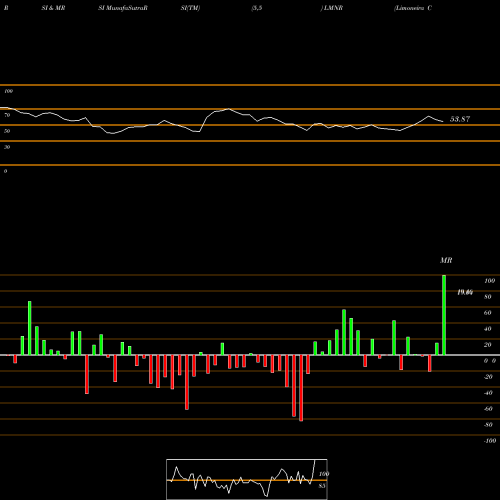Click the RSI current value 53.87 label
Screen dimensions: 500x500
(460, 119)
